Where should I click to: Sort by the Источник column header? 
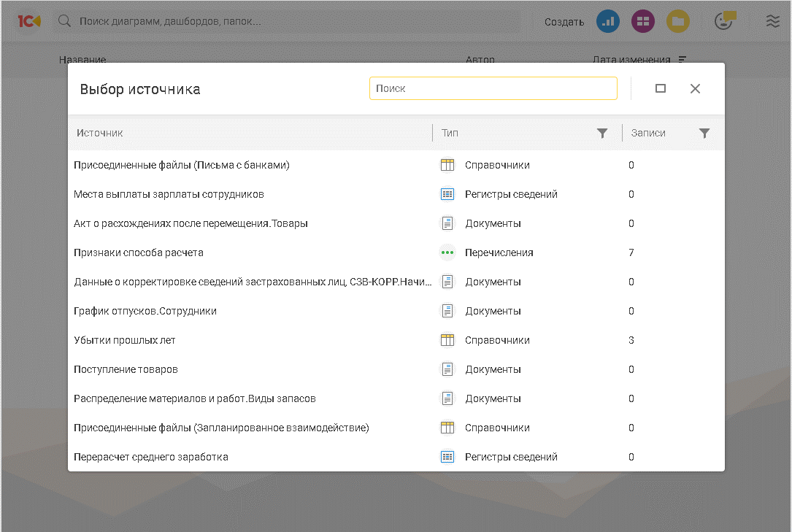(x=100, y=133)
